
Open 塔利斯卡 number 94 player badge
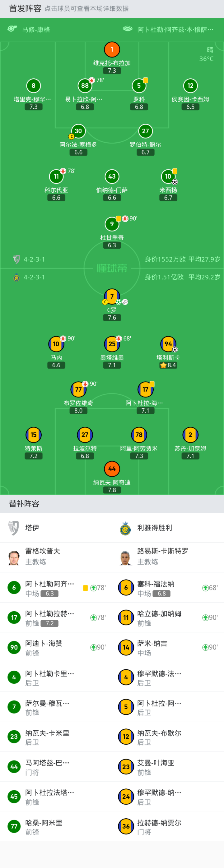pos(168,344)
